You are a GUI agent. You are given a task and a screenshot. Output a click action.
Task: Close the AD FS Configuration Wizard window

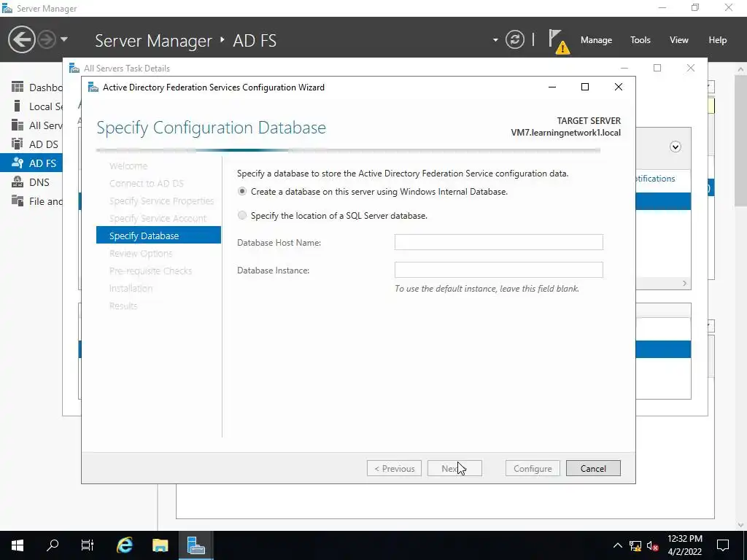pos(619,87)
